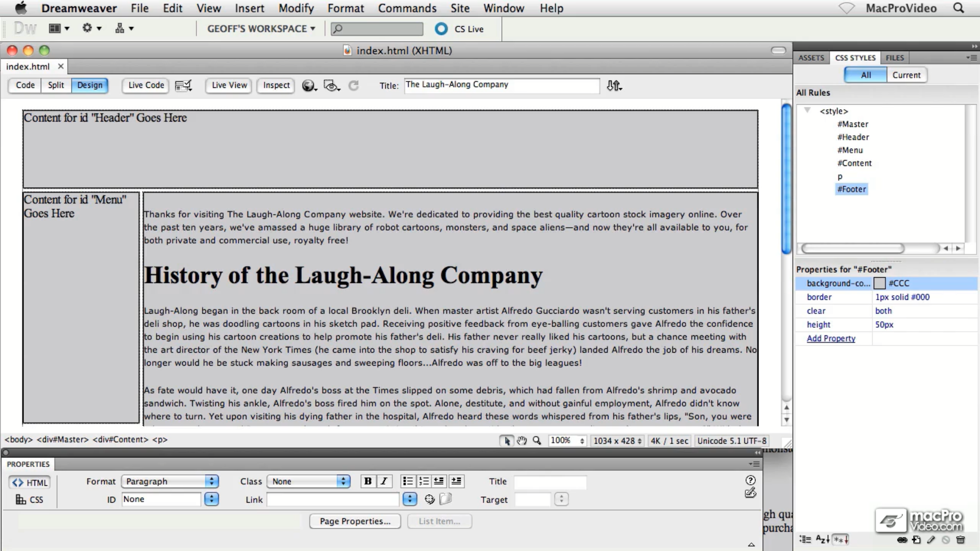The height and width of the screenshot is (551, 980).
Task: Click the Edit Rule pencil icon
Action: tap(931, 540)
